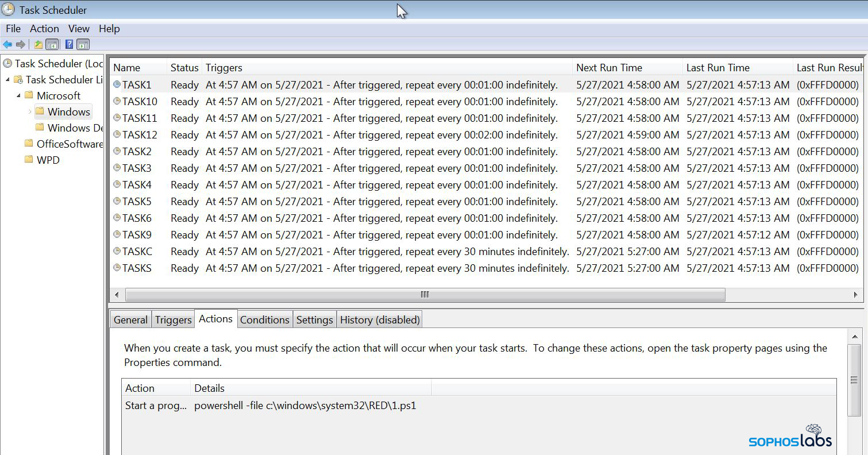
Task: Click the 'repeat every 00:02:00' trigger cell
Action: point(382,134)
